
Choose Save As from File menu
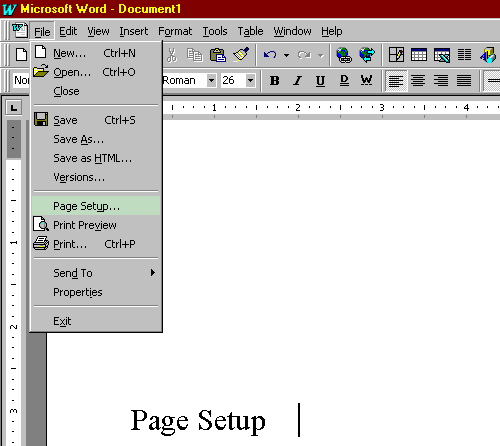[x=96, y=139]
